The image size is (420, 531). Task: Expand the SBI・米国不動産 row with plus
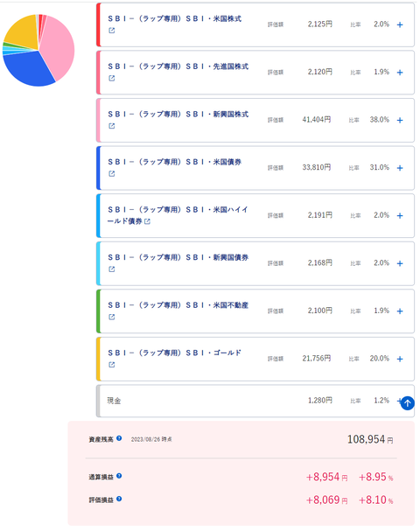click(400, 311)
